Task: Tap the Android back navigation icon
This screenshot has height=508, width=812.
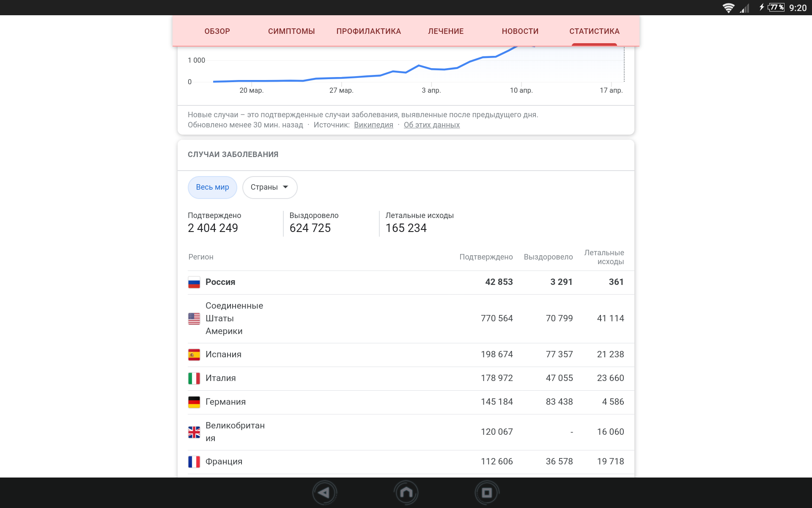Action: click(324, 493)
